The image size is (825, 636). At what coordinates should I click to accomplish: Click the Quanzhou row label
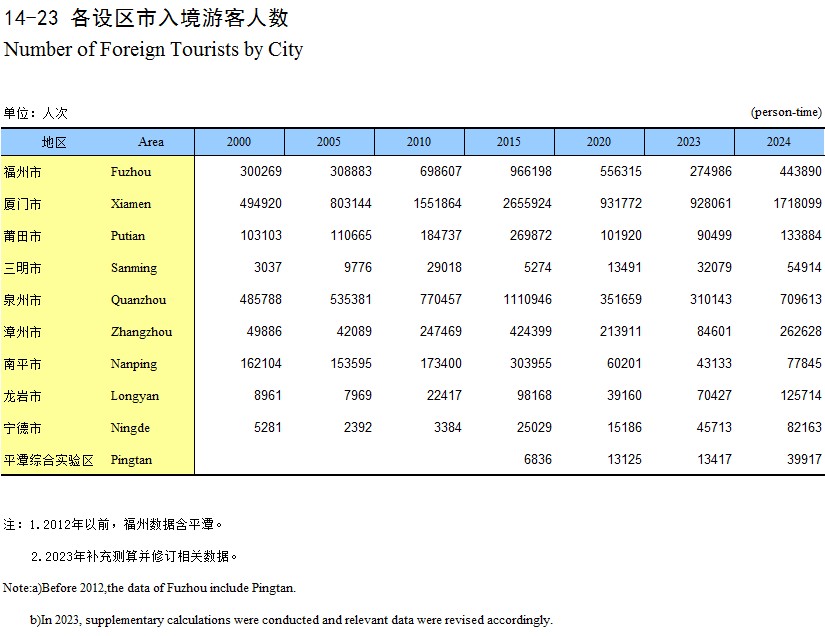tap(138, 300)
